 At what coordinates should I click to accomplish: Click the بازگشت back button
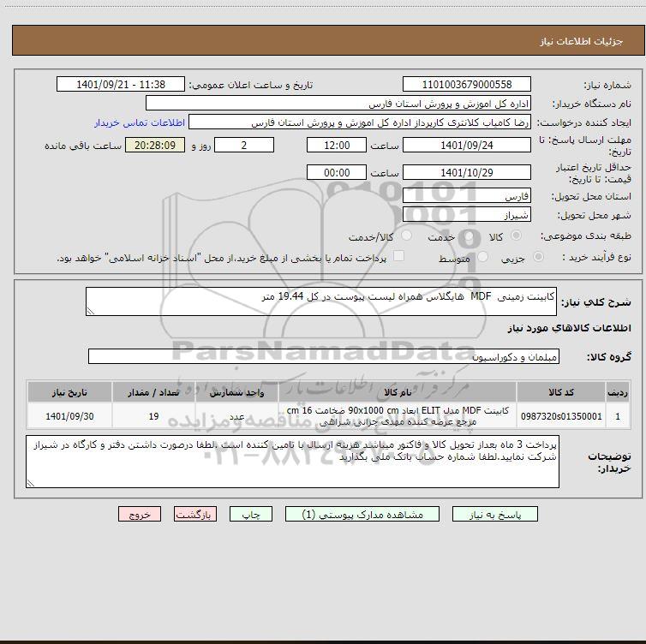pos(194,514)
